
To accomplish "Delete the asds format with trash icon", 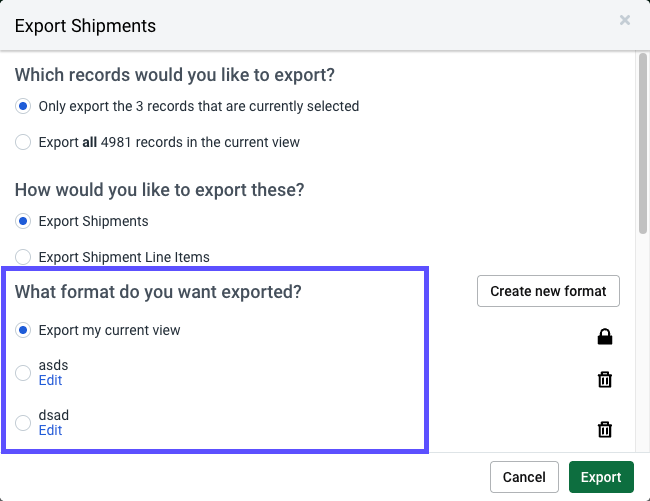I will [x=605, y=379].
